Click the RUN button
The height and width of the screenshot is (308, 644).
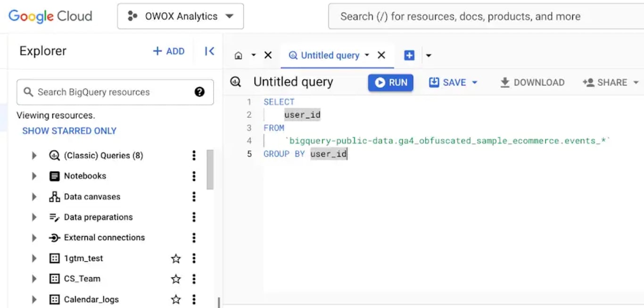tap(391, 83)
